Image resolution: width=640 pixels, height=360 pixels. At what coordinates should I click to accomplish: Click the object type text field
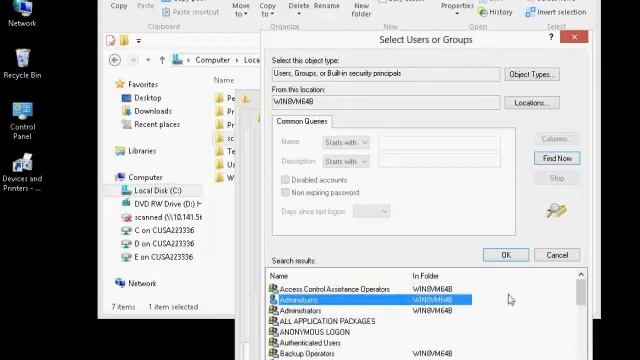(386, 74)
